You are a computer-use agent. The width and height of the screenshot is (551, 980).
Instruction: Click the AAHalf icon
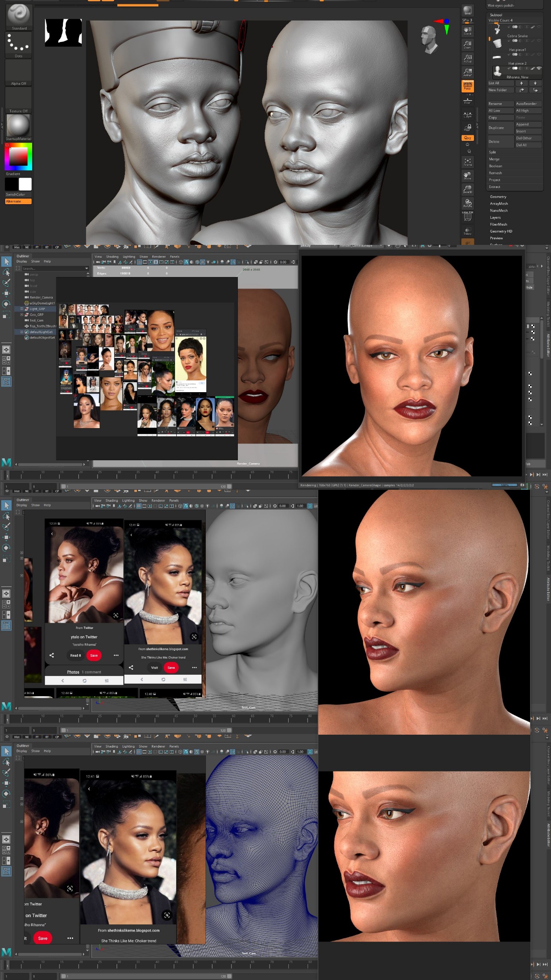point(468,72)
